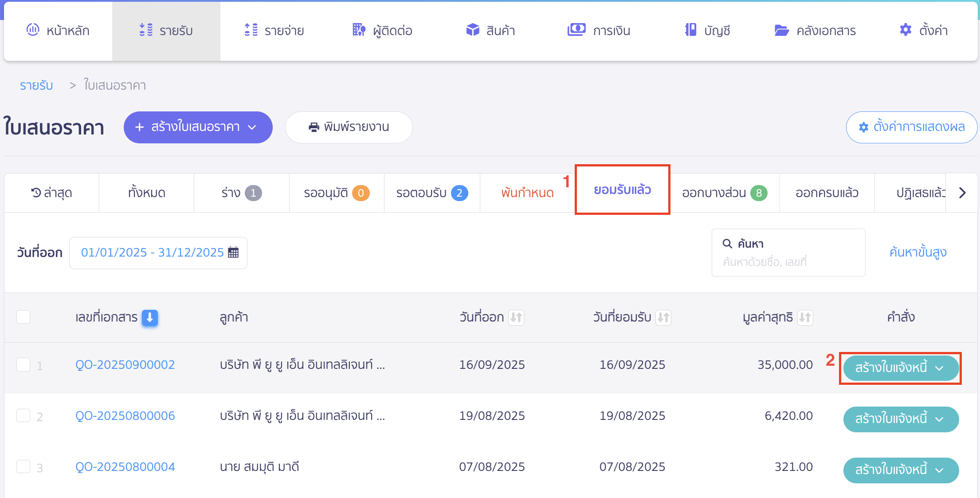980x498 pixels.
Task: Switch to the รออนุมัติ tab
Action: coord(337,193)
